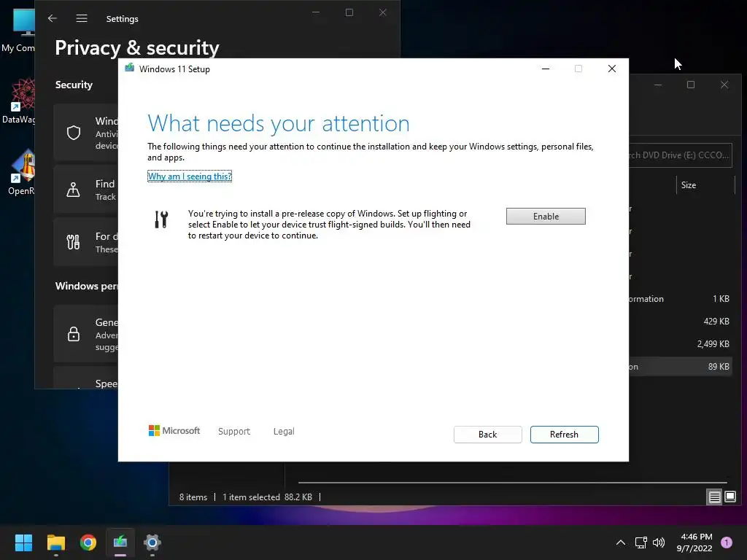
Task: Click the Microsoft logo in Setup
Action: pos(174,430)
